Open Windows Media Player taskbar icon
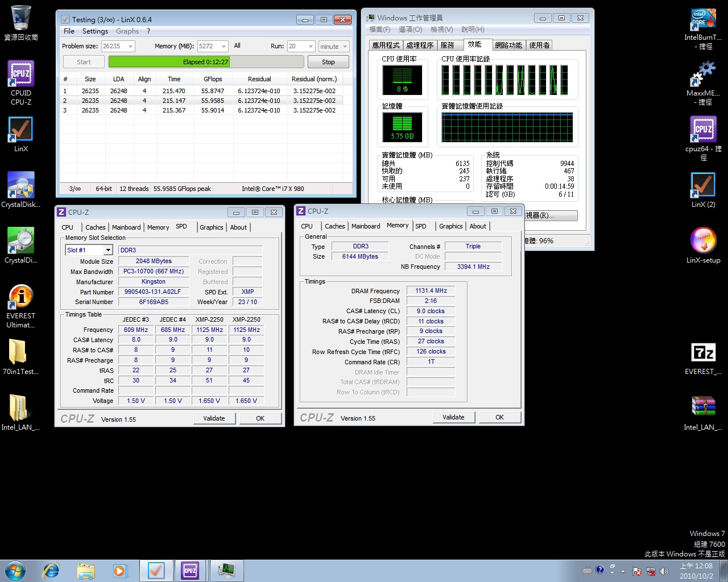 click(x=120, y=570)
